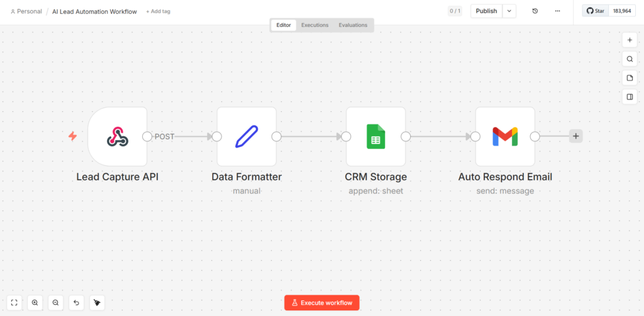Click the Publish button
The image size is (644, 316).
486,11
